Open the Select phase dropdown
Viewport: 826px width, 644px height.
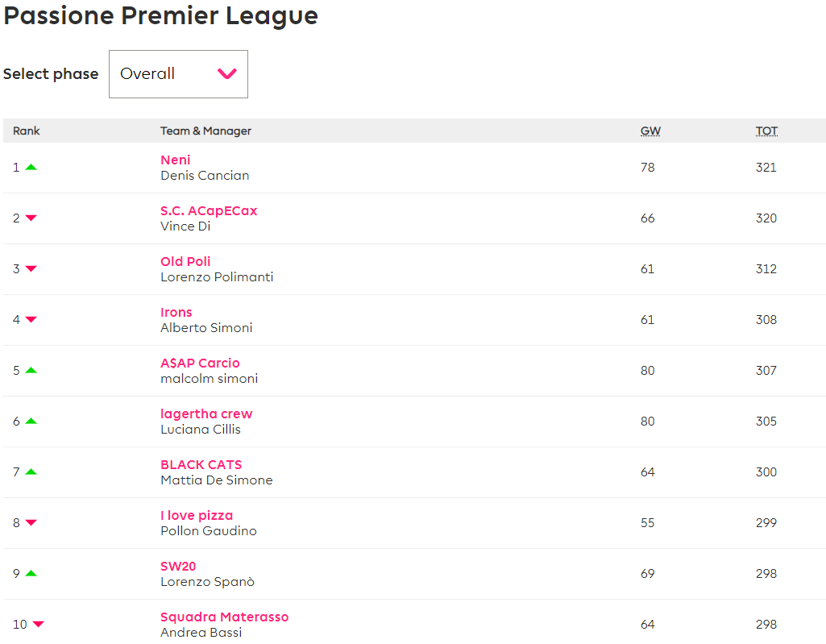pos(178,74)
